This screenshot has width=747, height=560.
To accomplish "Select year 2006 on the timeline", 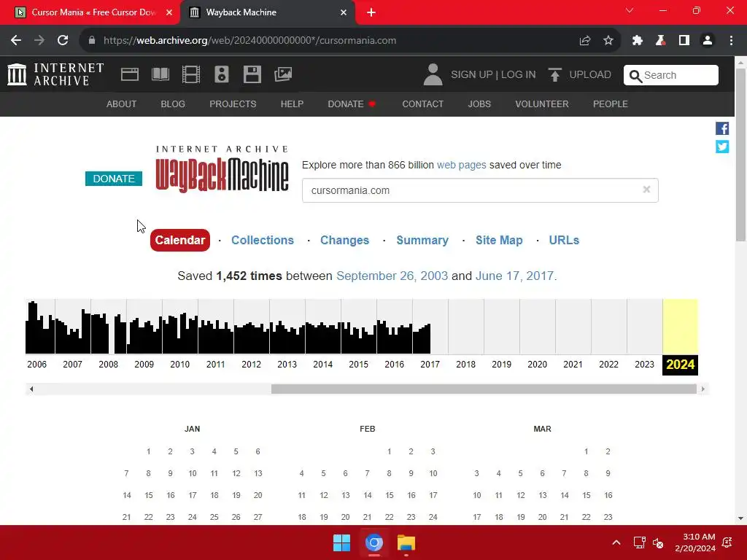I will point(36,365).
